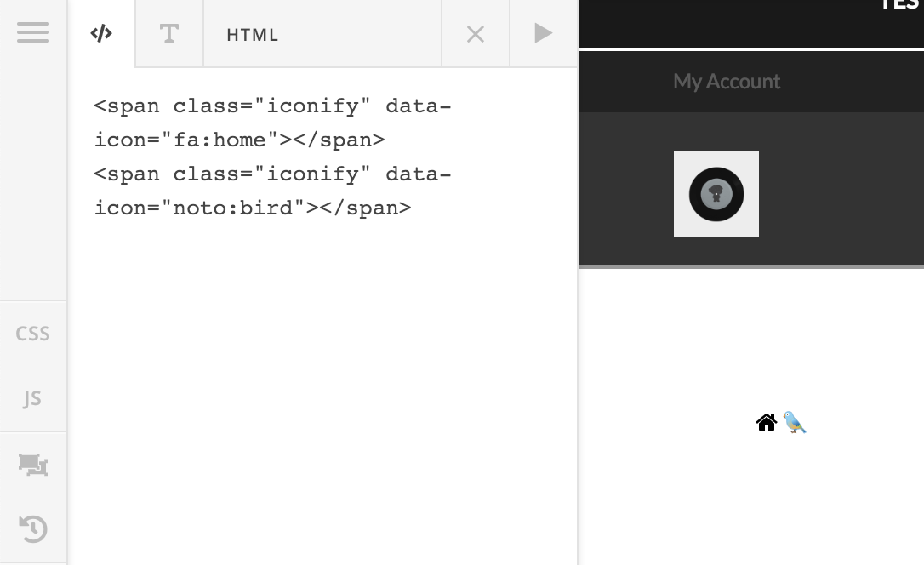Open the JS panel
924x565 pixels.
coord(33,398)
